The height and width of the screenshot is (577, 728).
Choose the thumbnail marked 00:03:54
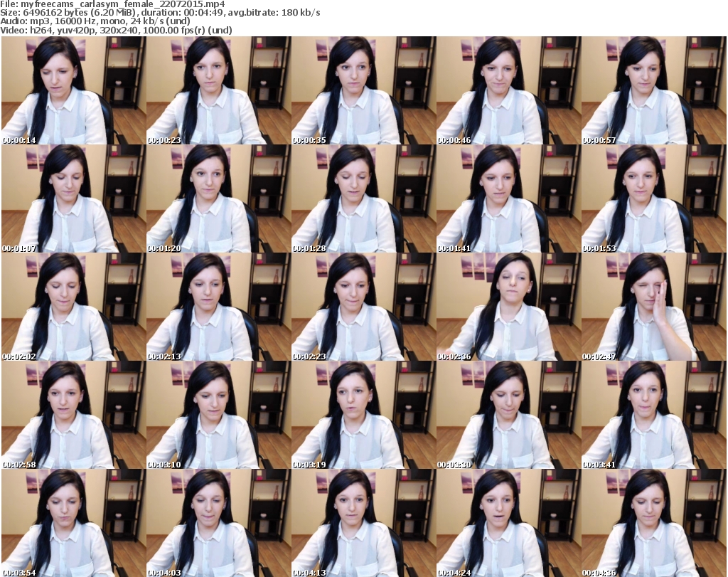click(x=74, y=523)
